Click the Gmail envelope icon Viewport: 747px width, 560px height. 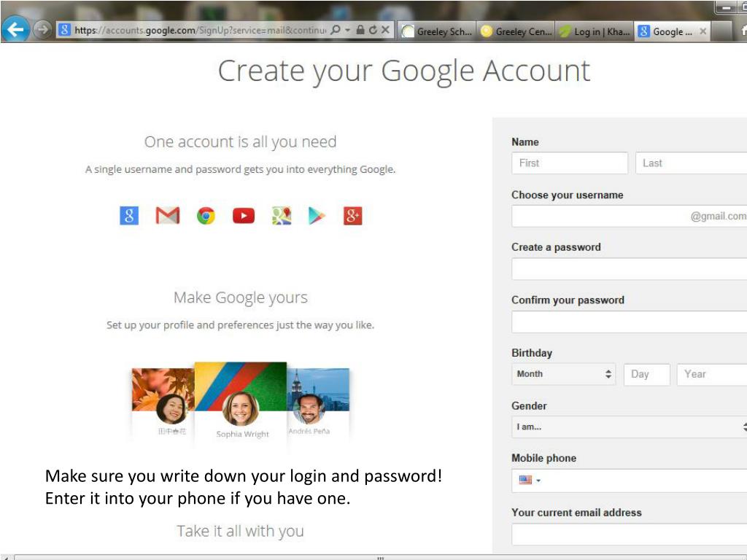168,216
